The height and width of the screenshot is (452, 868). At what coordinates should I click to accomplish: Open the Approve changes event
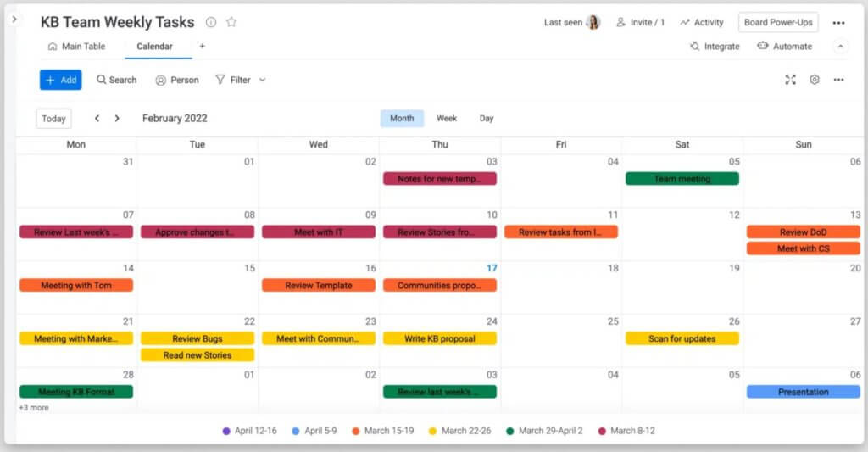click(197, 232)
